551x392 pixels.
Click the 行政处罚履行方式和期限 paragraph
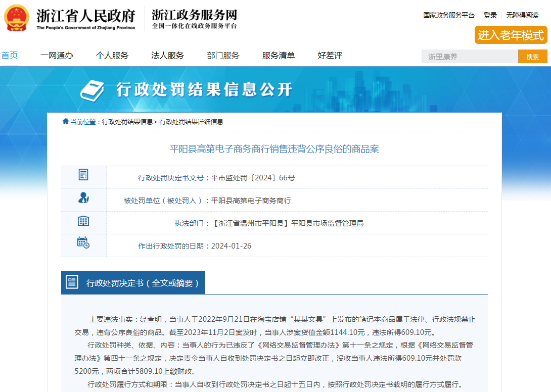click(x=275, y=384)
